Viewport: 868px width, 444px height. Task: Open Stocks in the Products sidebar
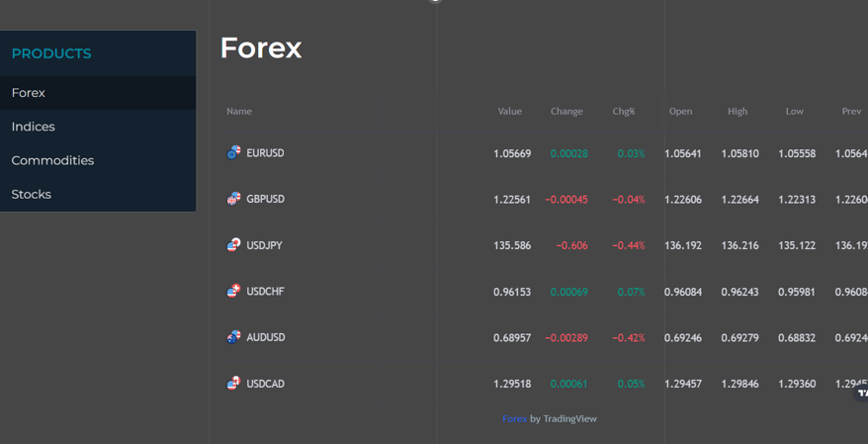coord(32,194)
